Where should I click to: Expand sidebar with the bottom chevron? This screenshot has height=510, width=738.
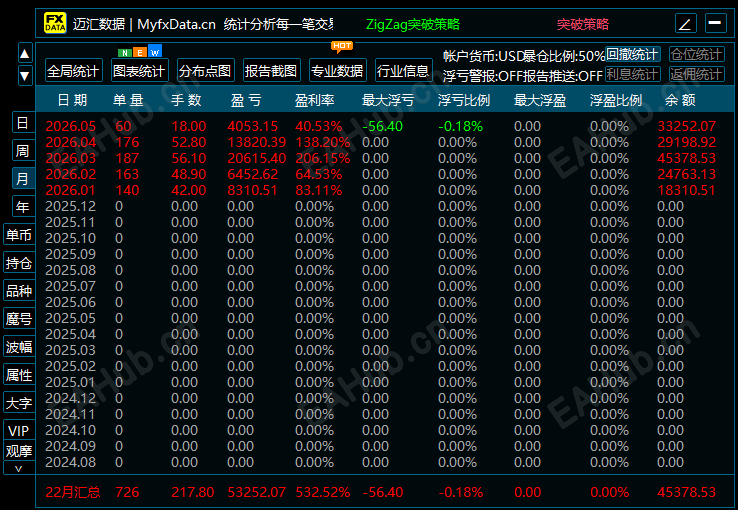point(19,469)
